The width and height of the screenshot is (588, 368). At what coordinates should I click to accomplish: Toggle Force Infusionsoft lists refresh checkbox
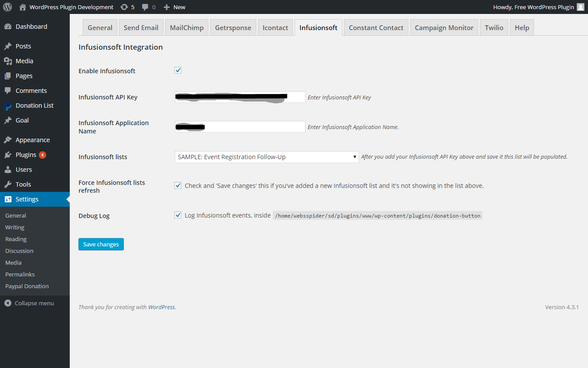[x=178, y=185]
